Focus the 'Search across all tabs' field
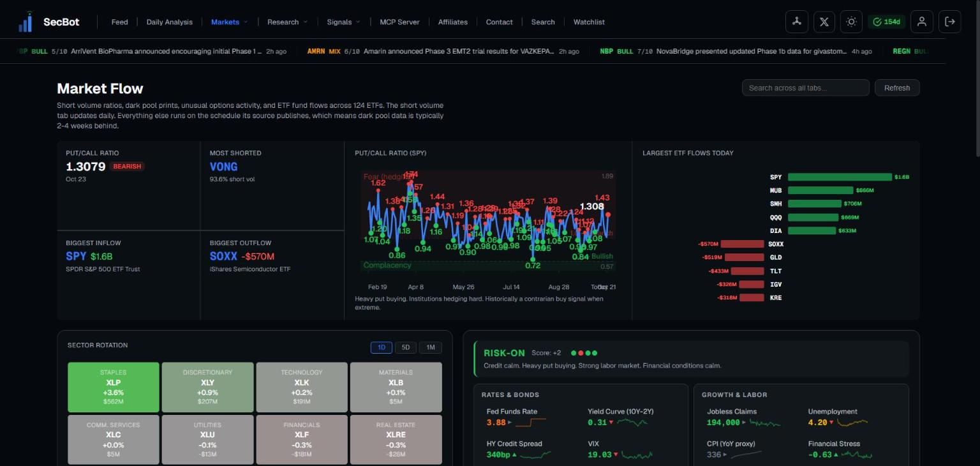The height and width of the screenshot is (466, 980). [x=805, y=87]
